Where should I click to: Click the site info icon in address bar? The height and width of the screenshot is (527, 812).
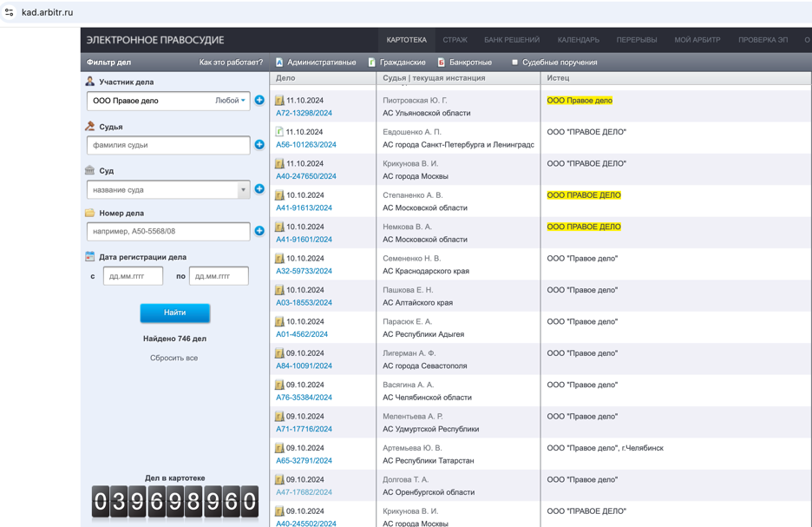[10, 12]
